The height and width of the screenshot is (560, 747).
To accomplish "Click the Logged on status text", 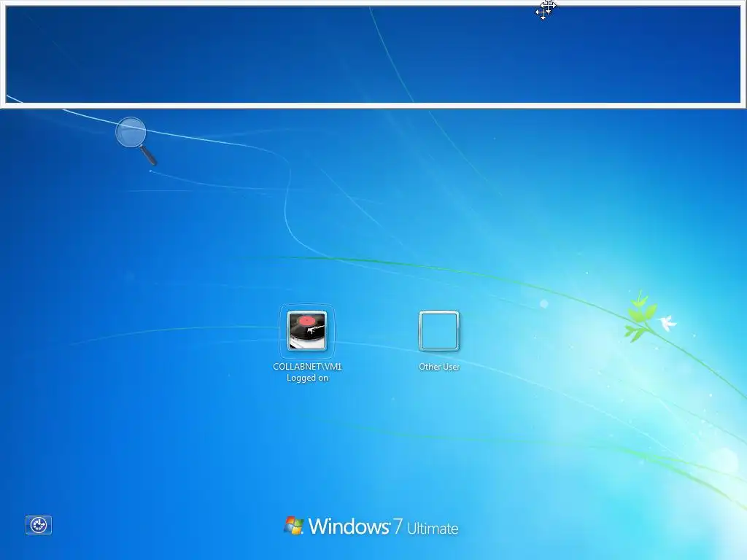I will tap(307, 378).
